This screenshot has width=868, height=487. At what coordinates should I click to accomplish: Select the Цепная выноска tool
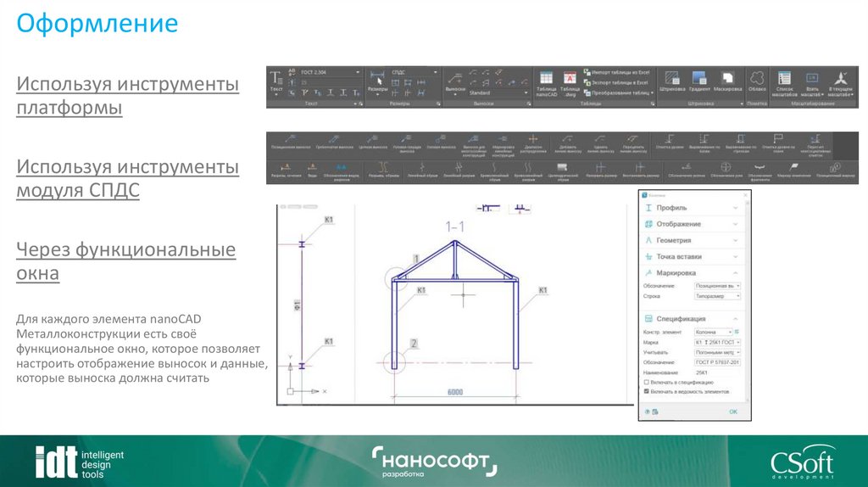click(373, 143)
